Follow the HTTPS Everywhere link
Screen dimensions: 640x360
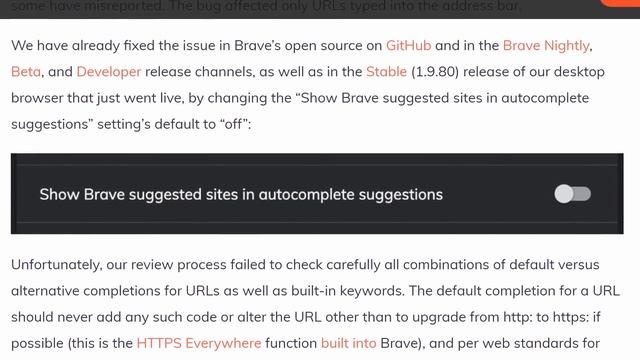(199, 343)
